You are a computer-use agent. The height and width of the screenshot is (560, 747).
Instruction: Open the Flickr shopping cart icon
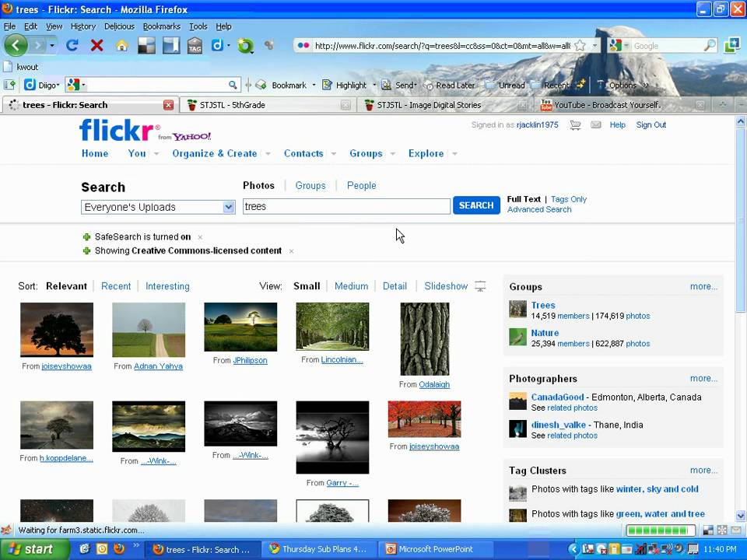(x=576, y=124)
